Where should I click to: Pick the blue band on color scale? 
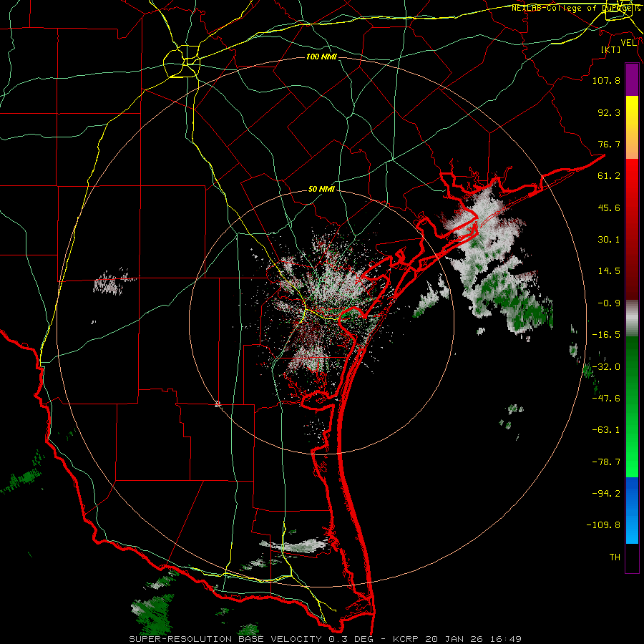[632, 510]
